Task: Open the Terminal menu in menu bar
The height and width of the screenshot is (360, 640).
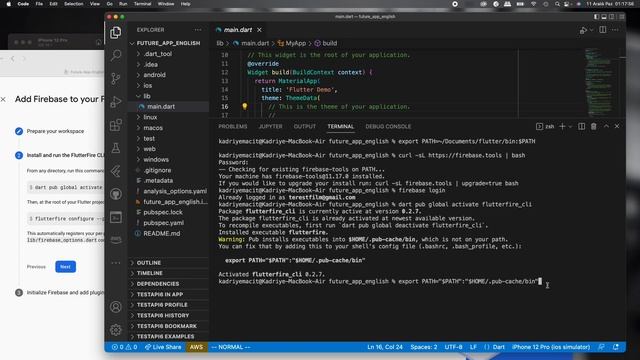Action: [142, 4]
